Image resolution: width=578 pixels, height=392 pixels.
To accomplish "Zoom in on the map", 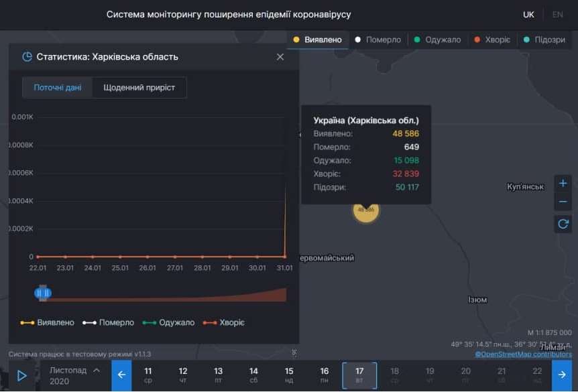I will coord(563,182).
